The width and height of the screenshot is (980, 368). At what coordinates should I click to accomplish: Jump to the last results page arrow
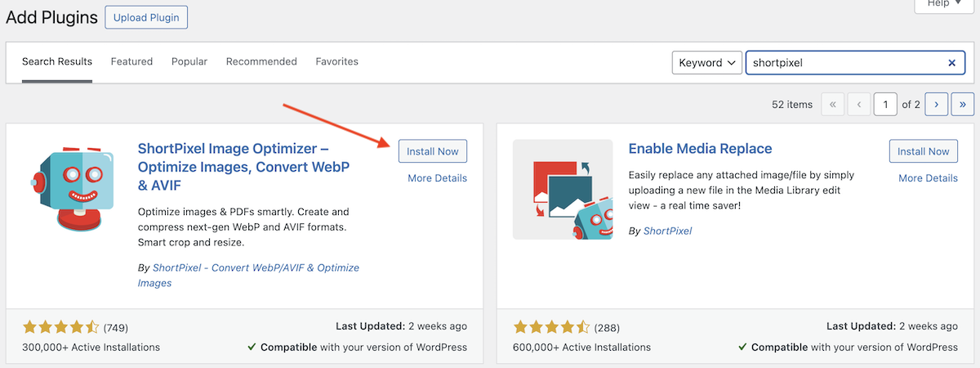click(x=963, y=105)
